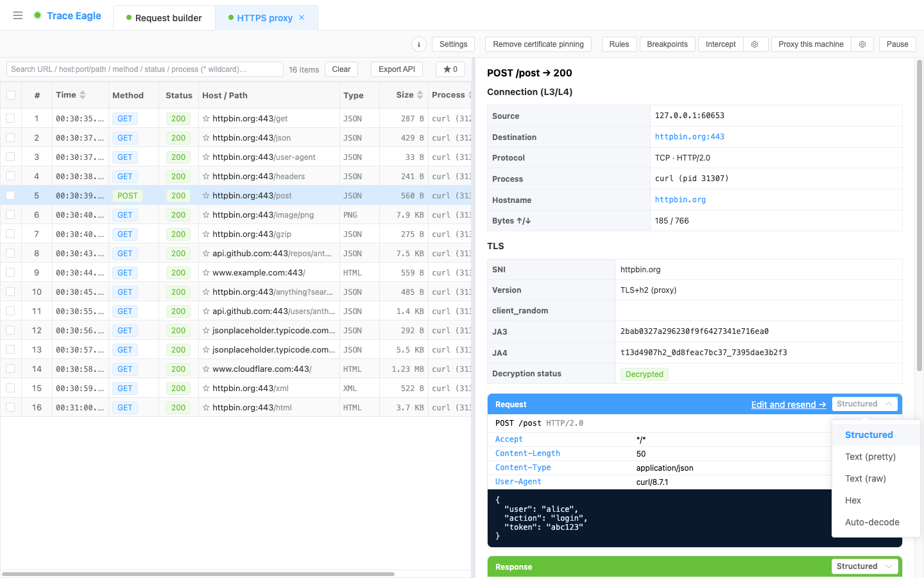
Task: Open the hamburger menu icon
Action: pyautogui.click(x=18, y=15)
